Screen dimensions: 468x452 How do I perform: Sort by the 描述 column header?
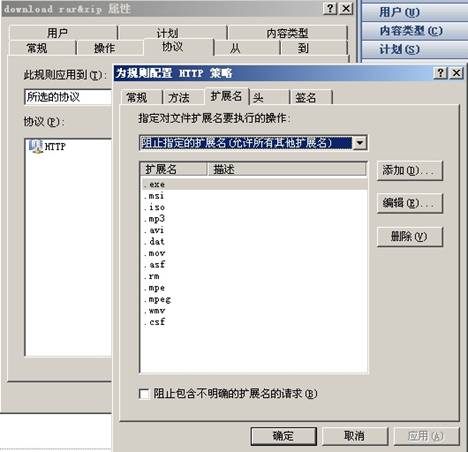pos(287,169)
